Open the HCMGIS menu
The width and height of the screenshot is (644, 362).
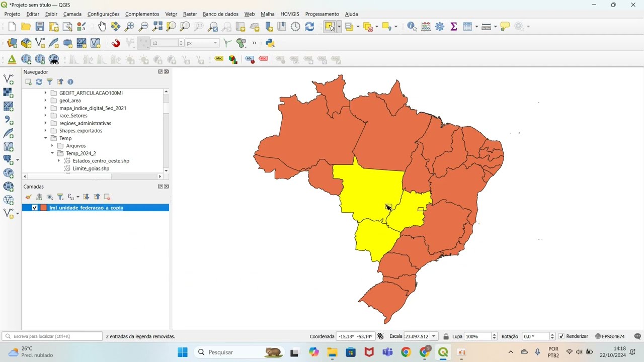point(290,14)
